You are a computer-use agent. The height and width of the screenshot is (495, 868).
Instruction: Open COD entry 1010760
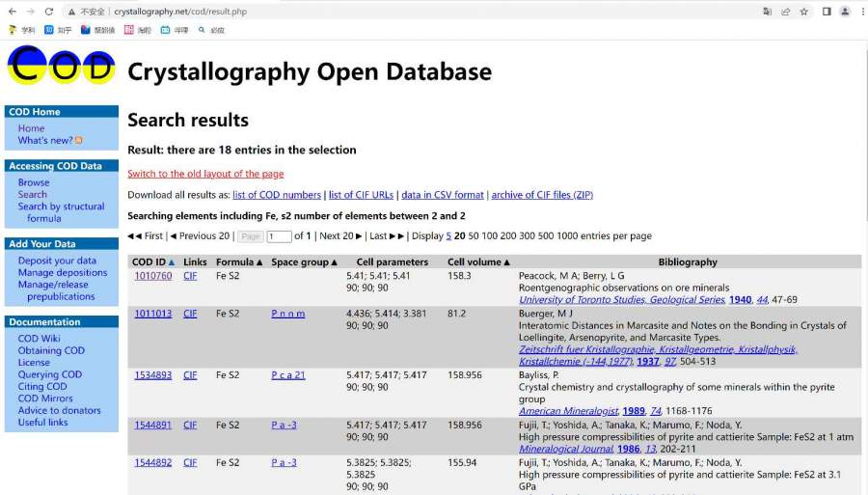tap(152, 276)
